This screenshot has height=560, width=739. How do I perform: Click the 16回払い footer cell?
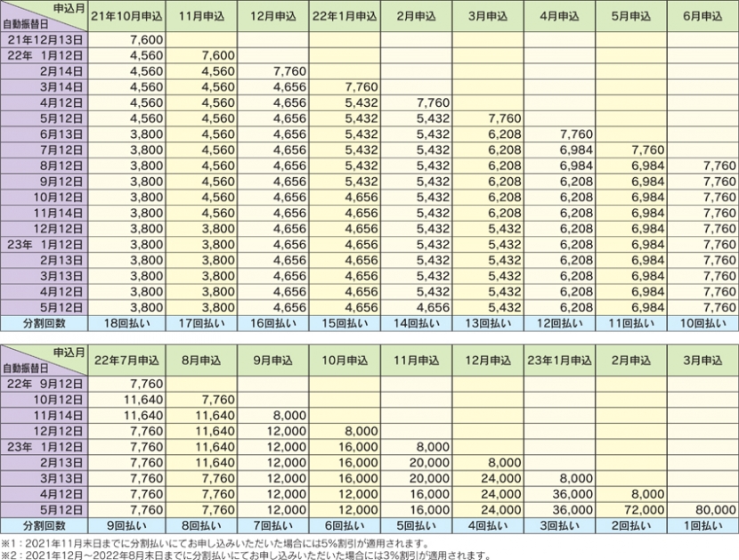(x=272, y=323)
